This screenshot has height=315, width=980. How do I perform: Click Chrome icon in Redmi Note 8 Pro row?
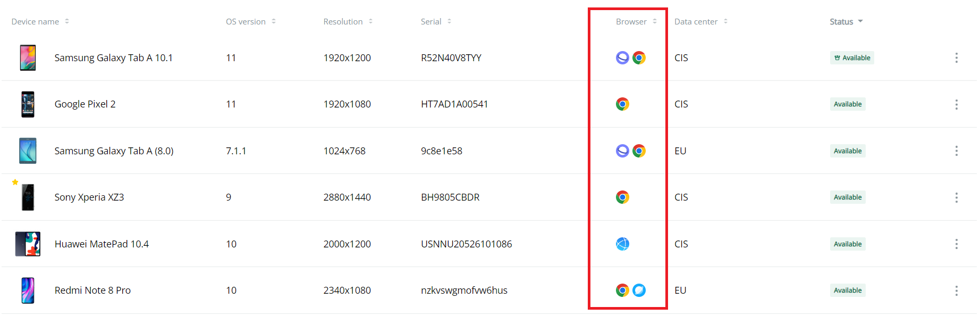(x=622, y=290)
